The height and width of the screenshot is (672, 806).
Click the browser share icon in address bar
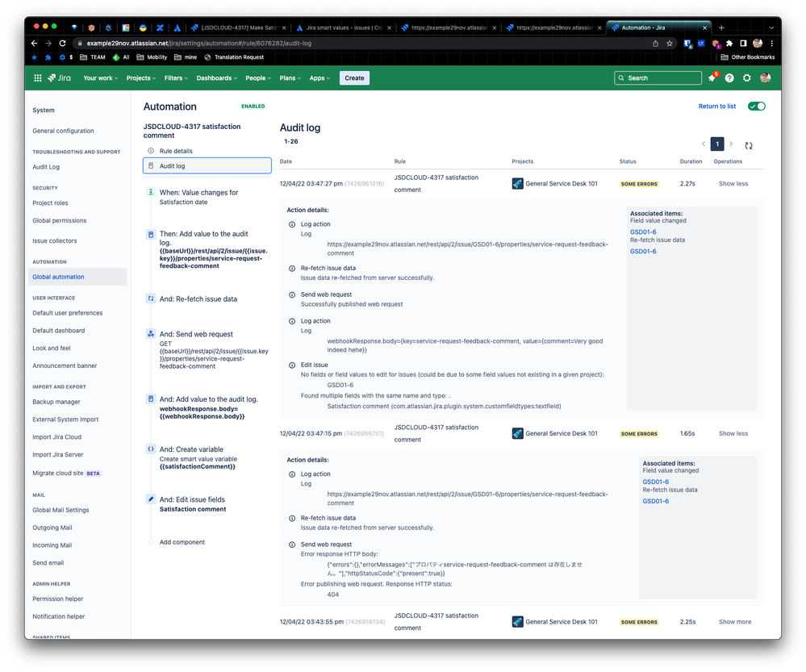coord(655,44)
